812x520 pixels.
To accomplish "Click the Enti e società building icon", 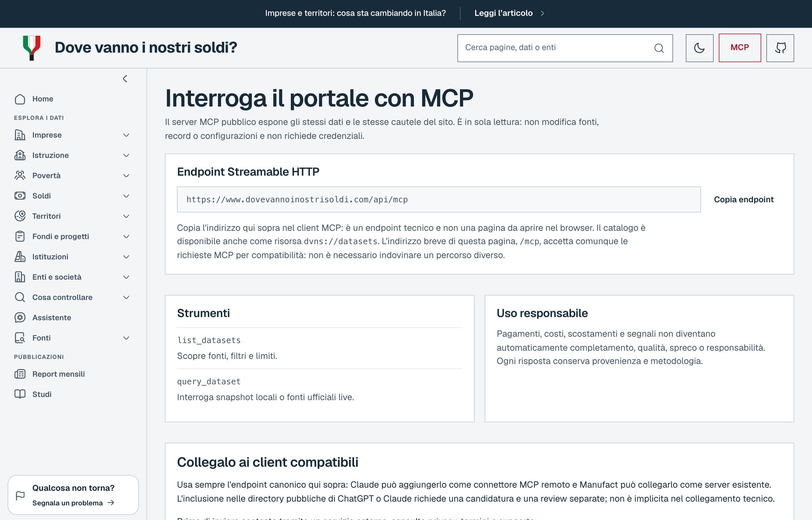I will (20, 277).
